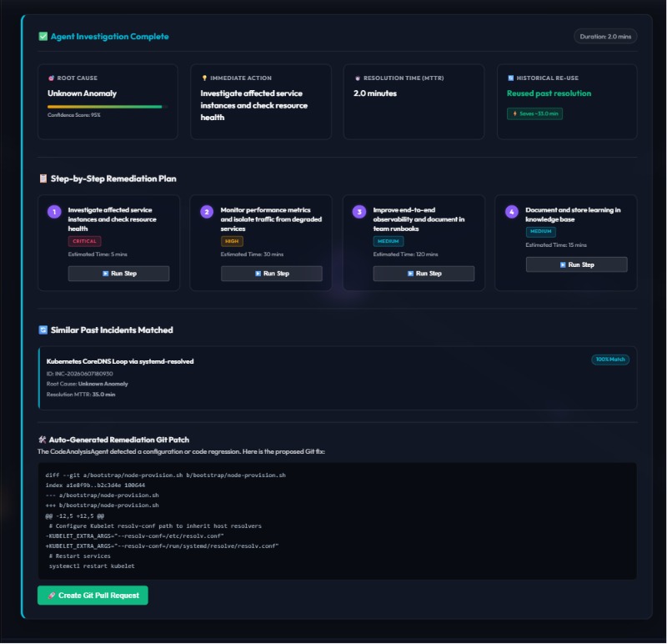Click the Confidence Score: 95% label

(x=74, y=115)
